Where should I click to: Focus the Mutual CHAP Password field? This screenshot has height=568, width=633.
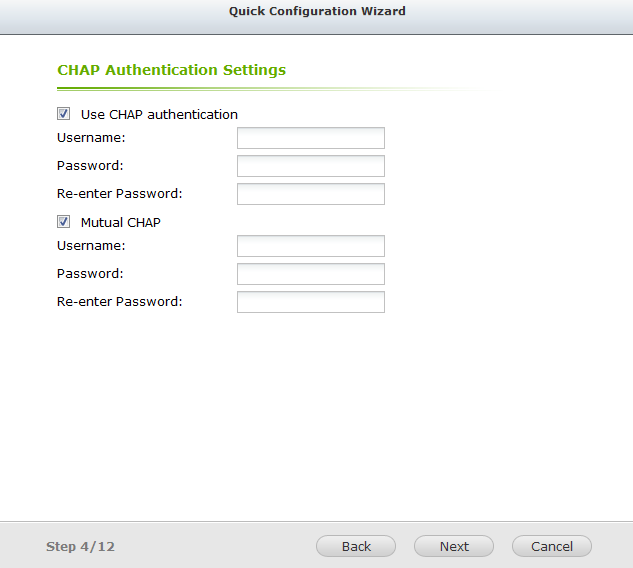click(311, 274)
